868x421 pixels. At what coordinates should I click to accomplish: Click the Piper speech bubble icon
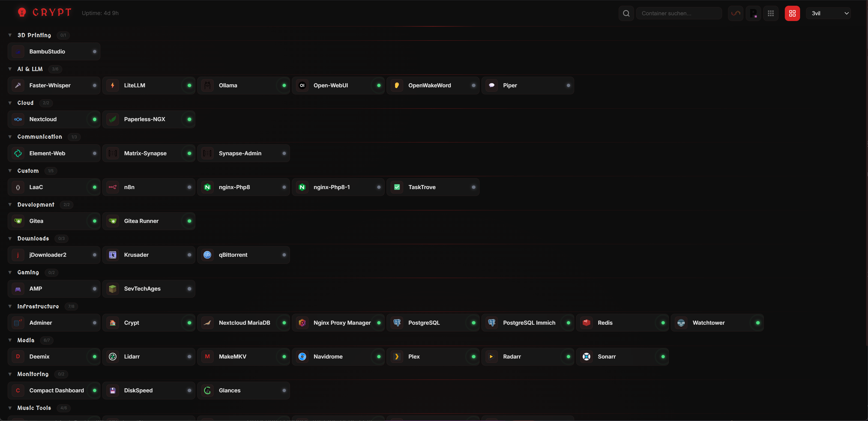[492, 85]
